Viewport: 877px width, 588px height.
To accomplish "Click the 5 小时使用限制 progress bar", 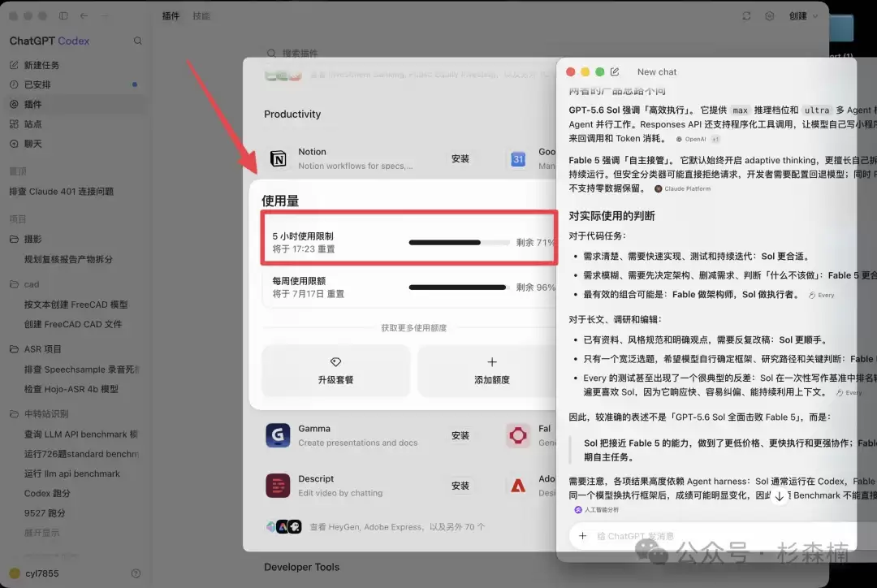I will coord(459,242).
